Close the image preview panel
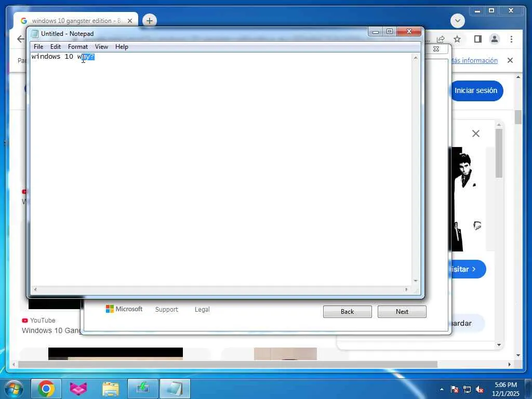 (x=476, y=134)
